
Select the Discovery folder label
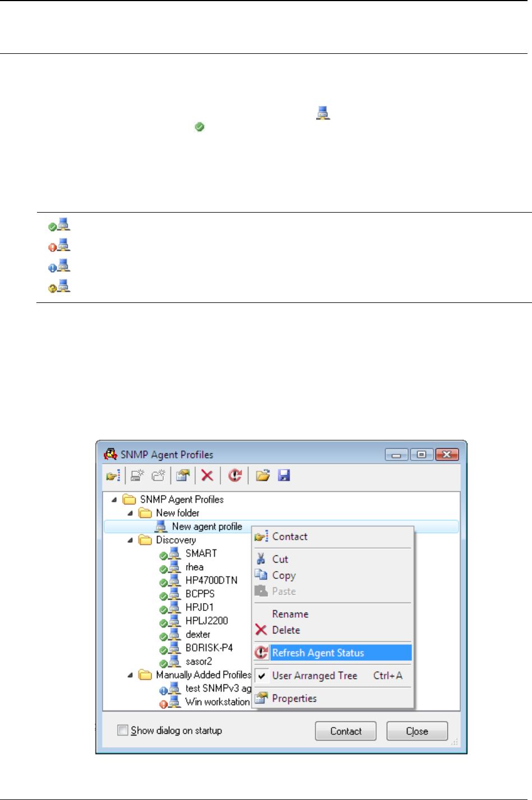coord(176,540)
